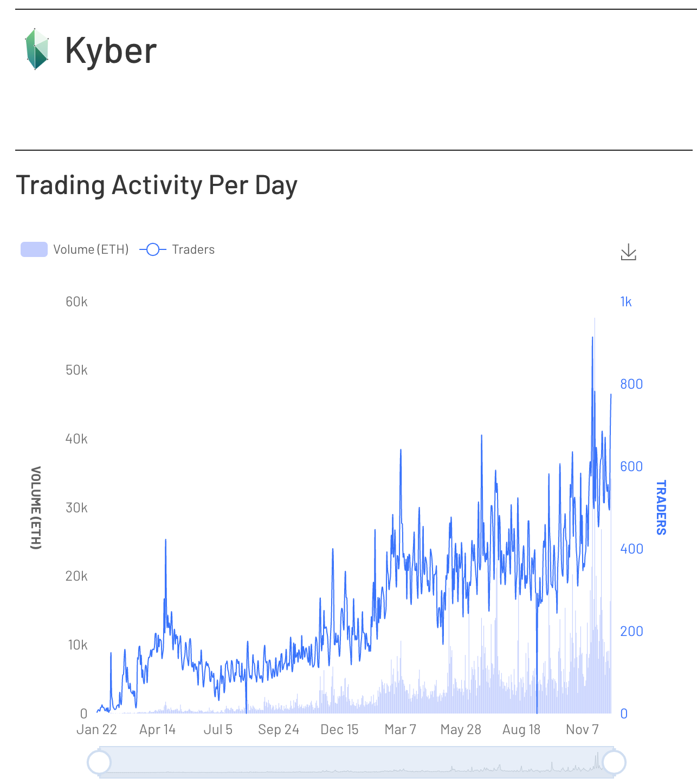Click the Kyber title text
The width and height of the screenshot is (697, 784).
point(111,50)
